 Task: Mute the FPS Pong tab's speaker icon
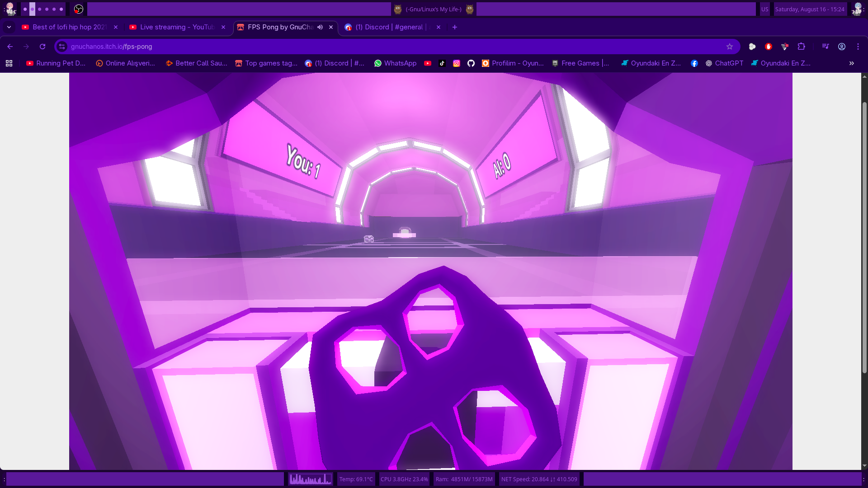(x=320, y=27)
